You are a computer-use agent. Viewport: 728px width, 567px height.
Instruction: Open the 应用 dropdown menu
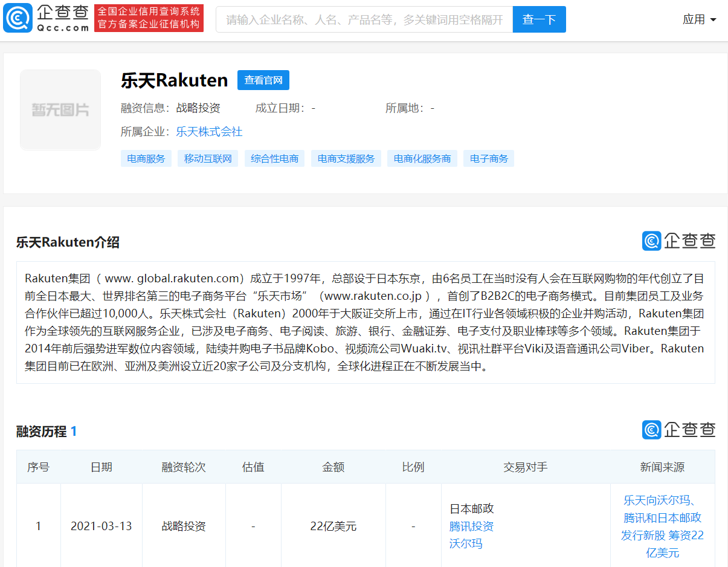[700, 19]
